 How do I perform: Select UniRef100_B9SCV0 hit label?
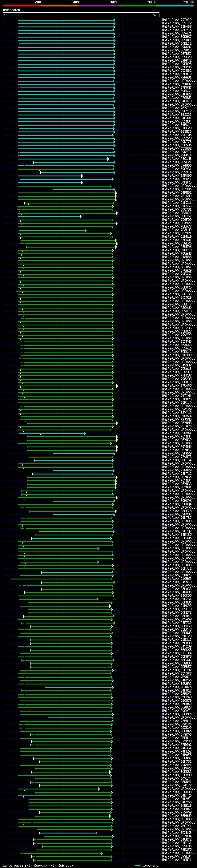177,57
